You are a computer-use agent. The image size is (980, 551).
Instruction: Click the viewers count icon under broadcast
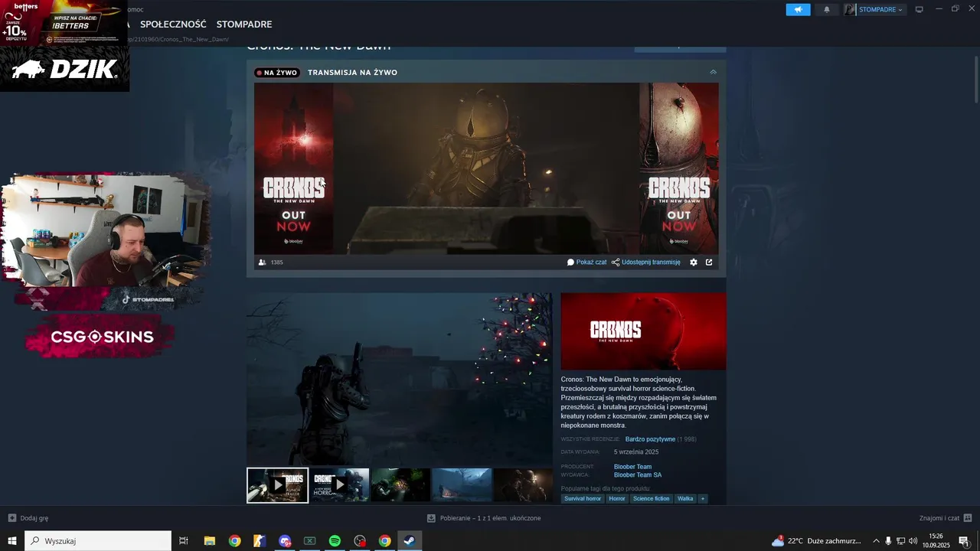pos(263,262)
